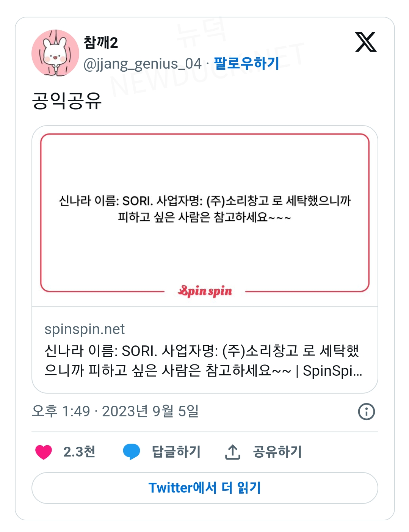Click the Spinspin logo in the card

click(x=205, y=291)
